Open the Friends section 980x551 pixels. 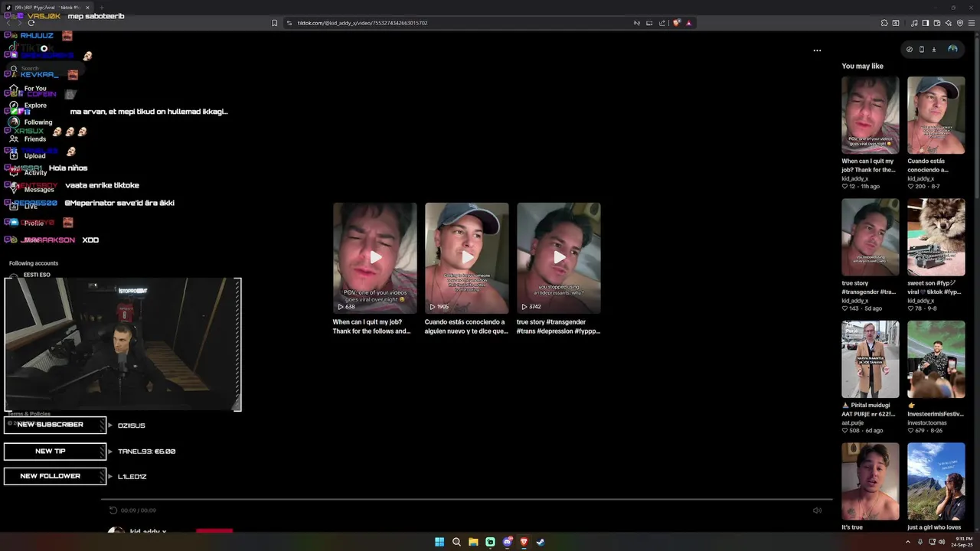[28, 139]
